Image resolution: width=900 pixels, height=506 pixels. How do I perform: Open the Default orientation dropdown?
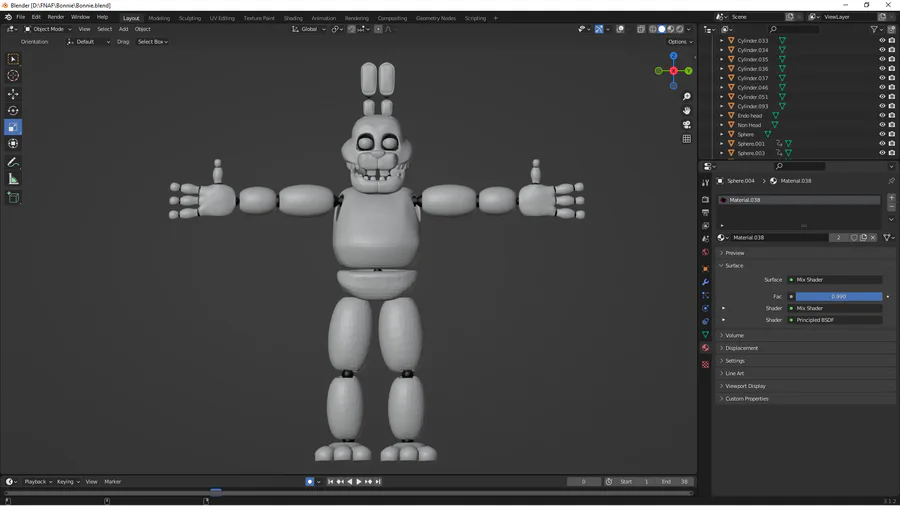coord(88,42)
